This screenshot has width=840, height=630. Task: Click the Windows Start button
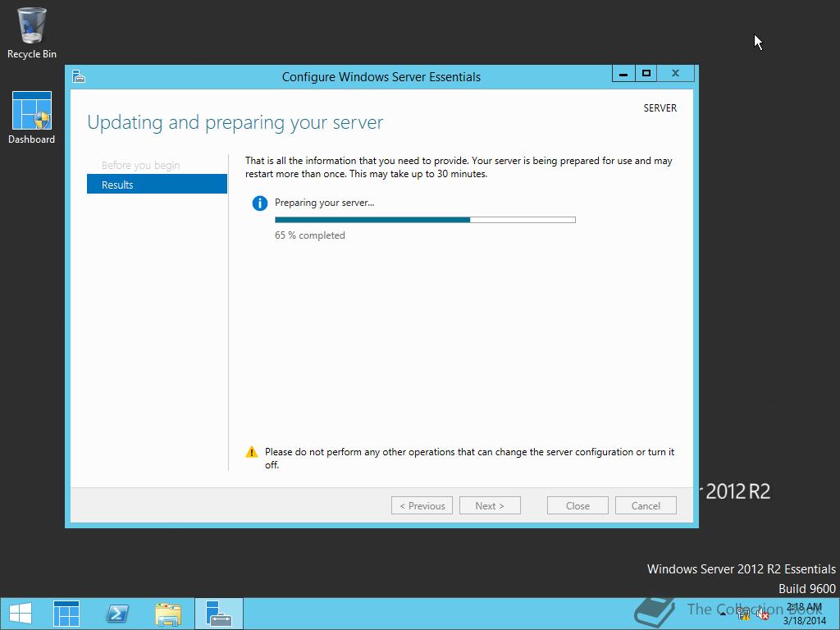tap(21, 614)
